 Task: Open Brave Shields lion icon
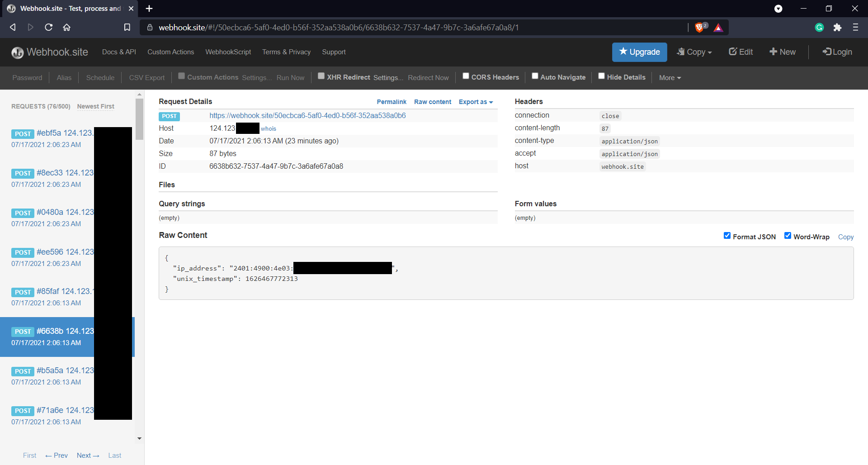pos(700,28)
